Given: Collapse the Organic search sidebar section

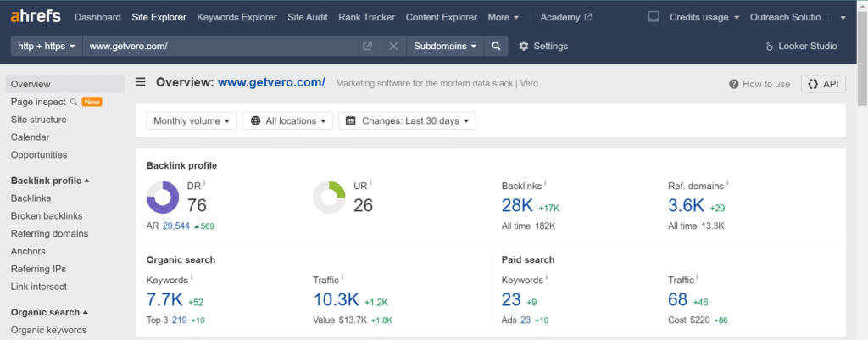Looking at the screenshot, I should (49, 312).
